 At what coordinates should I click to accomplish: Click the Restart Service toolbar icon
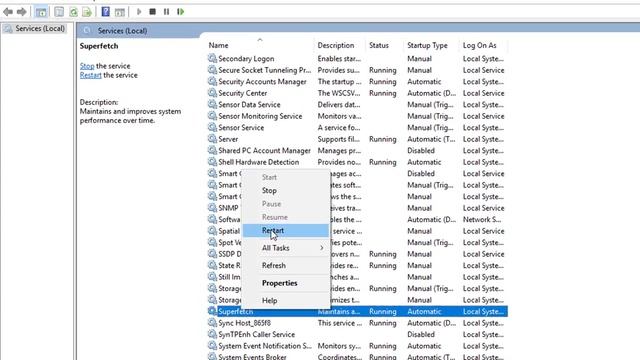click(180, 12)
